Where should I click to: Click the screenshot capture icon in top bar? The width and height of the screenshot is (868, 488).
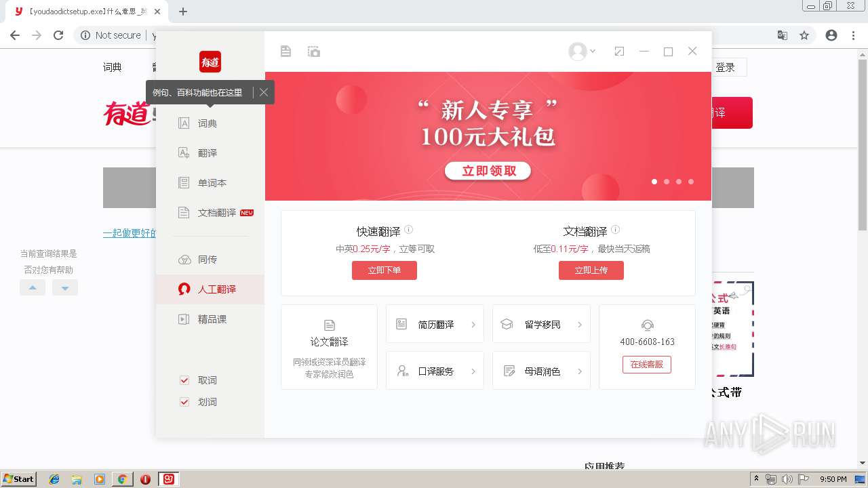313,52
